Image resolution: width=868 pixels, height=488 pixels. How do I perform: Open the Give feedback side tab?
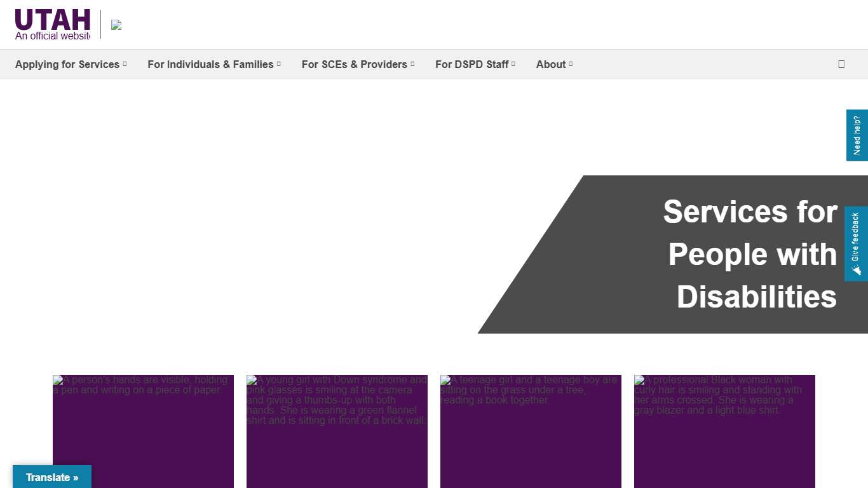click(x=856, y=244)
